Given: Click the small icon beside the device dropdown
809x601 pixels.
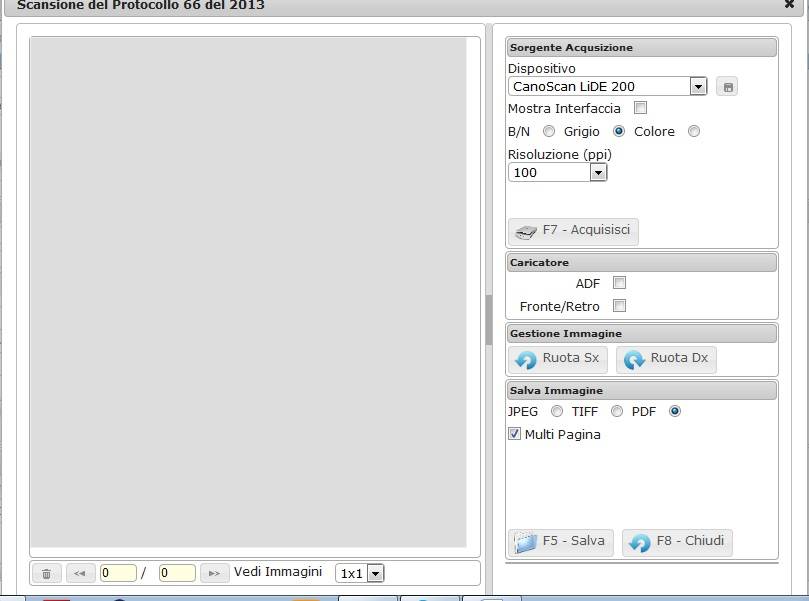Looking at the screenshot, I should 729,87.
